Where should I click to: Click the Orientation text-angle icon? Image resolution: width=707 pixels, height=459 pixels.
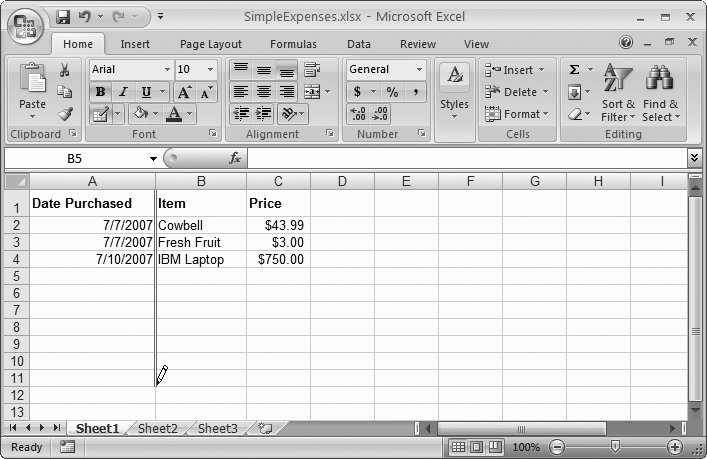(x=288, y=114)
